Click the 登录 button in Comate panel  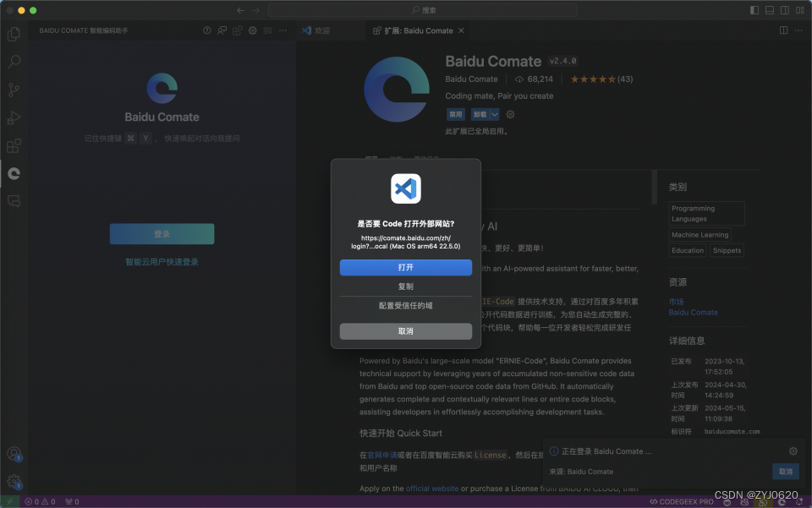tap(162, 234)
